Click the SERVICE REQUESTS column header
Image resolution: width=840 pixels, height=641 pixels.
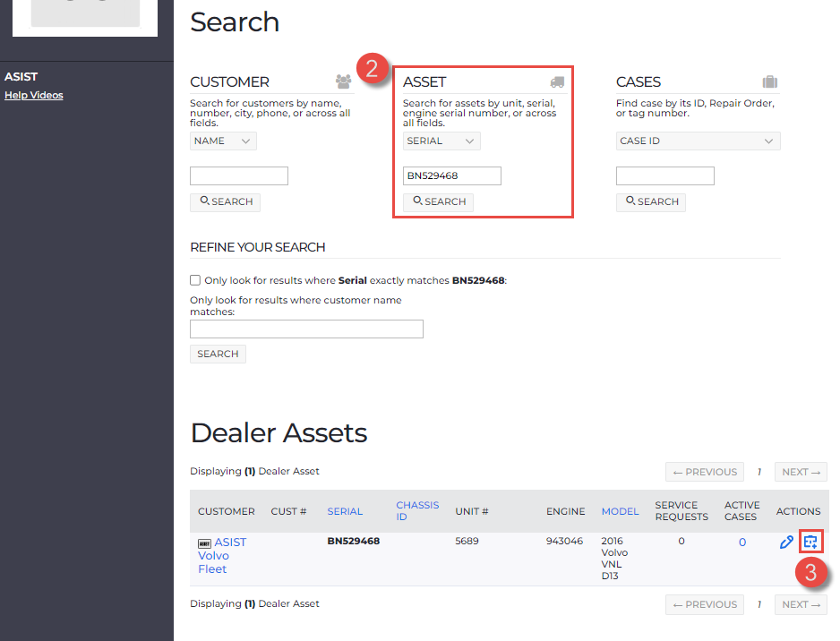[x=681, y=511]
